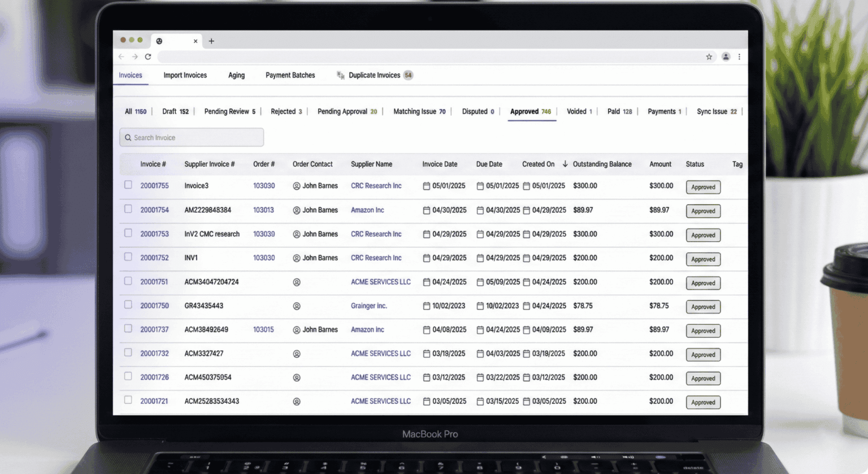This screenshot has width=868, height=474.
Task: Click created-on calendar icon for 20001753
Action: coord(526,234)
